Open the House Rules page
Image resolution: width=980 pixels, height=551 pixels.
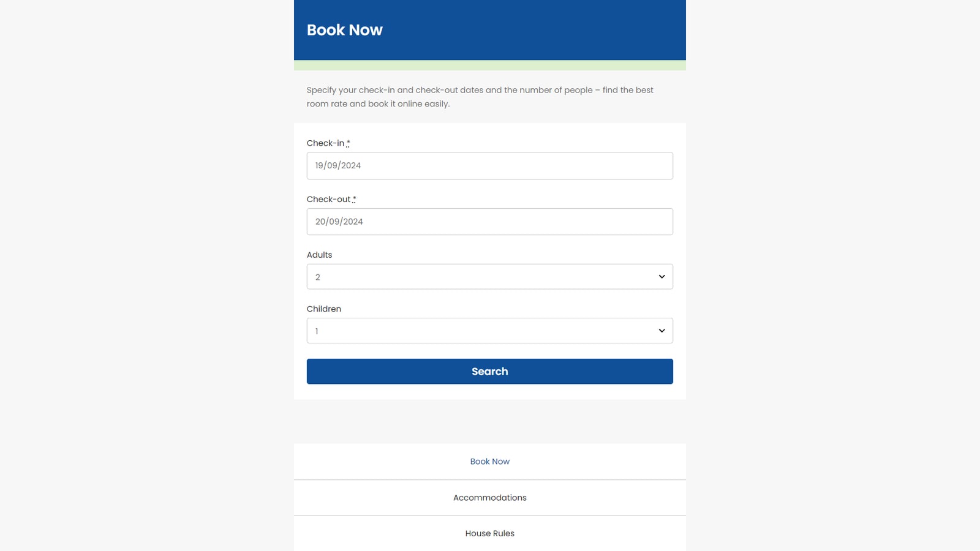(x=489, y=533)
